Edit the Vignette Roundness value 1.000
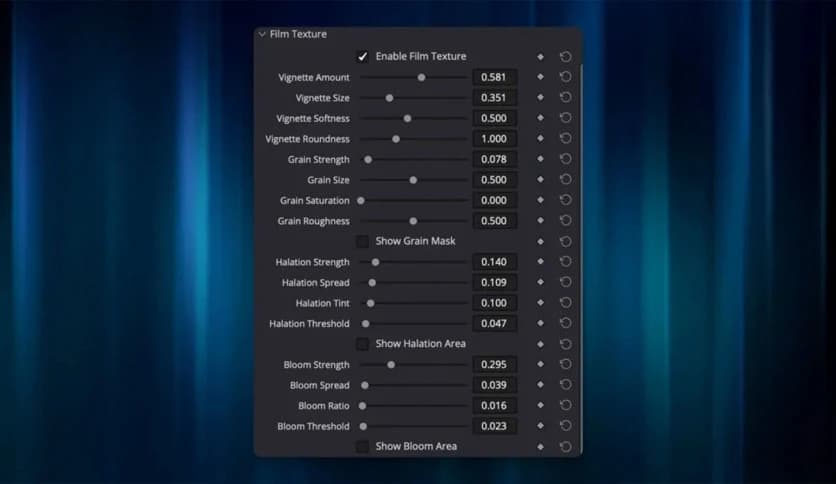 (x=495, y=139)
